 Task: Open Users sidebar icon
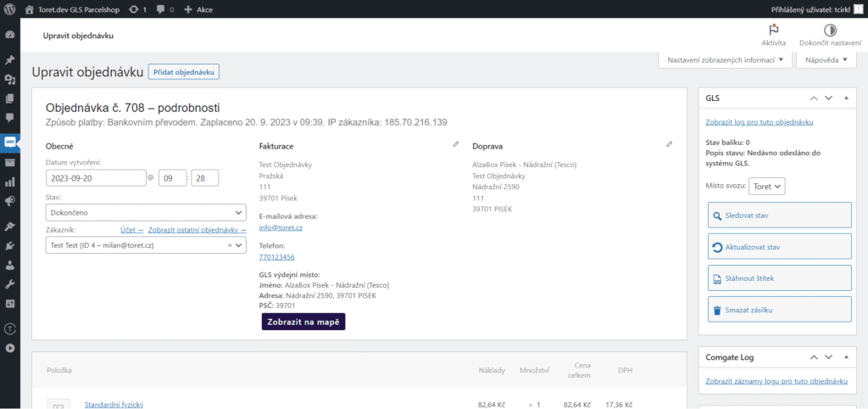(x=9, y=265)
